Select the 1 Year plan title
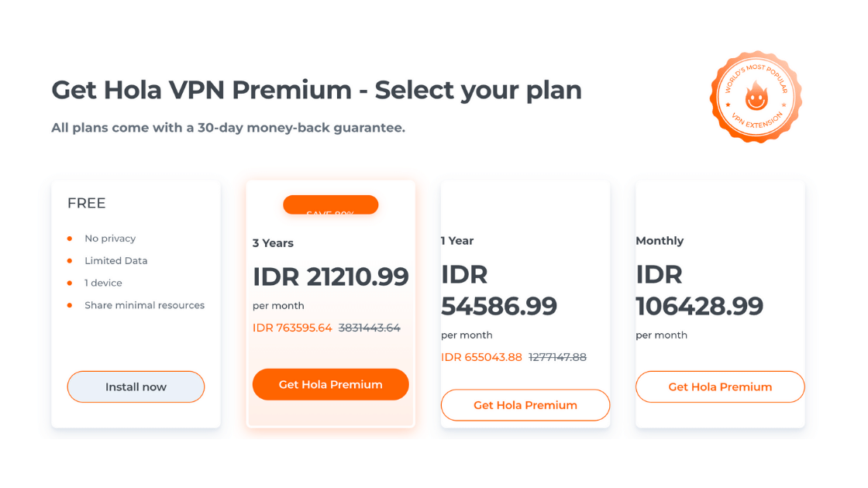Image resolution: width=868 pixels, height=488 pixels. pyautogui.click(x=457, y=241)
